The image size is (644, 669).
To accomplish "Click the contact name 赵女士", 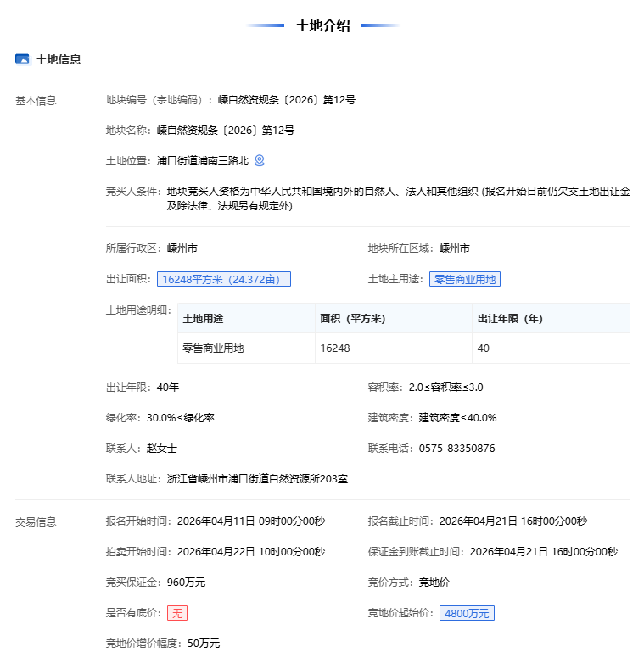I will point(161,449).
